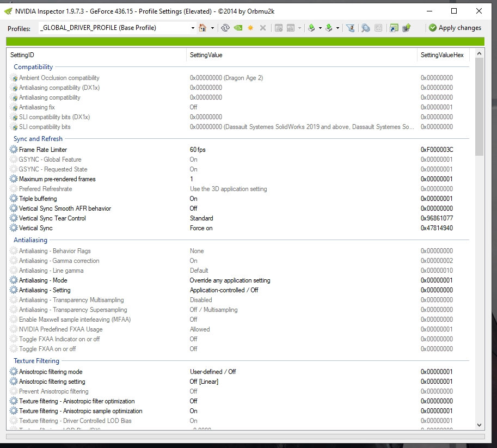Image resolution: width=497 pixels, height=448 pixels.
Task: Click the horizontal scrollbar at bottom
Action: (246, 437)
